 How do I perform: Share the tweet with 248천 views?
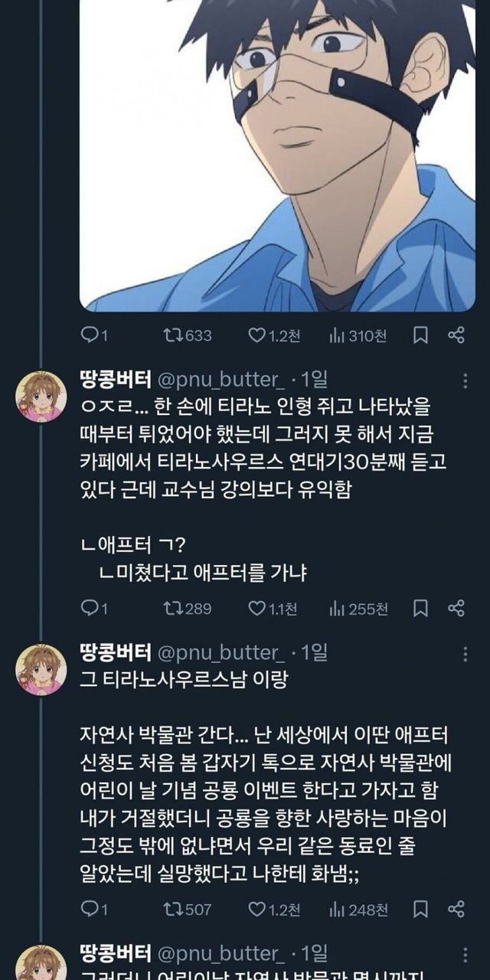(456, 910)
